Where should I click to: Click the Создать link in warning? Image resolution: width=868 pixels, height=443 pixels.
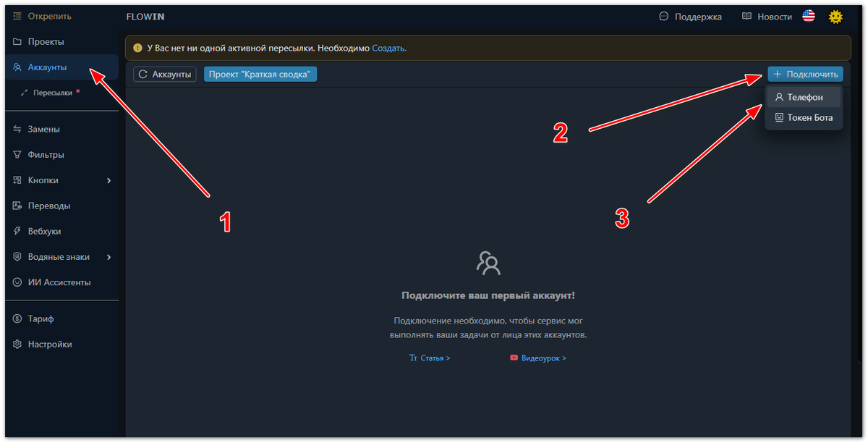tap(389, 48)
